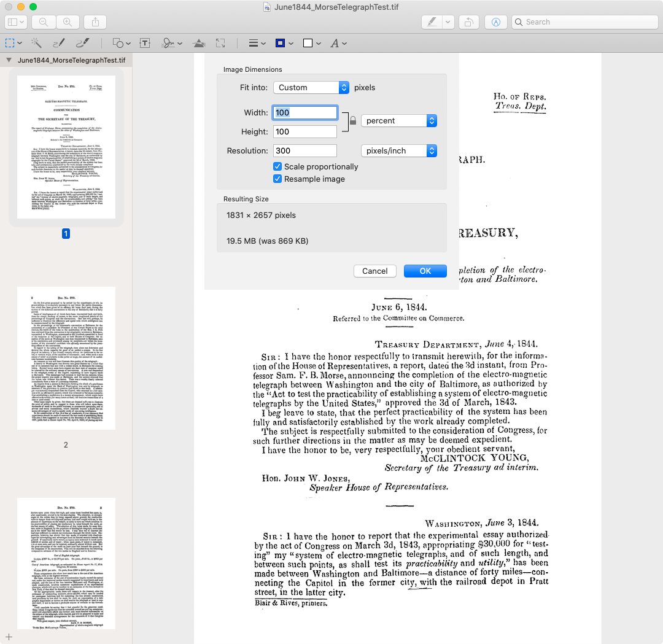The width and height of the screenshot is (663, 644).
Task: Open the rotate left tool
Action: [468, 21]
